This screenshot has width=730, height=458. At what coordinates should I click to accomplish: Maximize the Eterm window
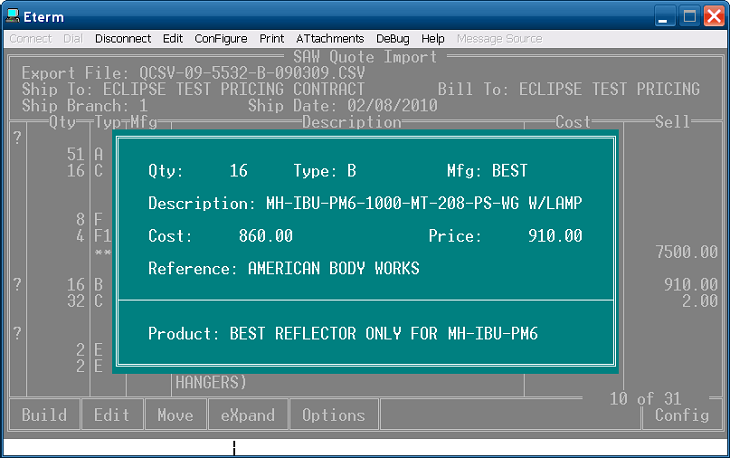click(x=689, y=16)
